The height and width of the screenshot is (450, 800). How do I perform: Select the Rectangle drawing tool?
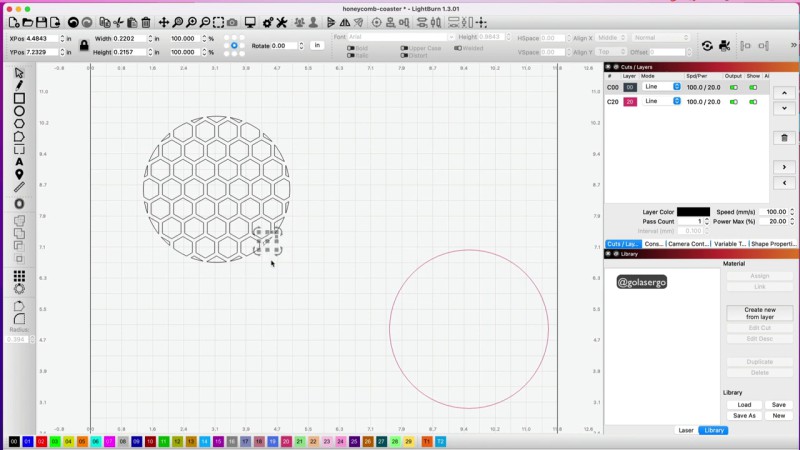click(x=19, y=98)
